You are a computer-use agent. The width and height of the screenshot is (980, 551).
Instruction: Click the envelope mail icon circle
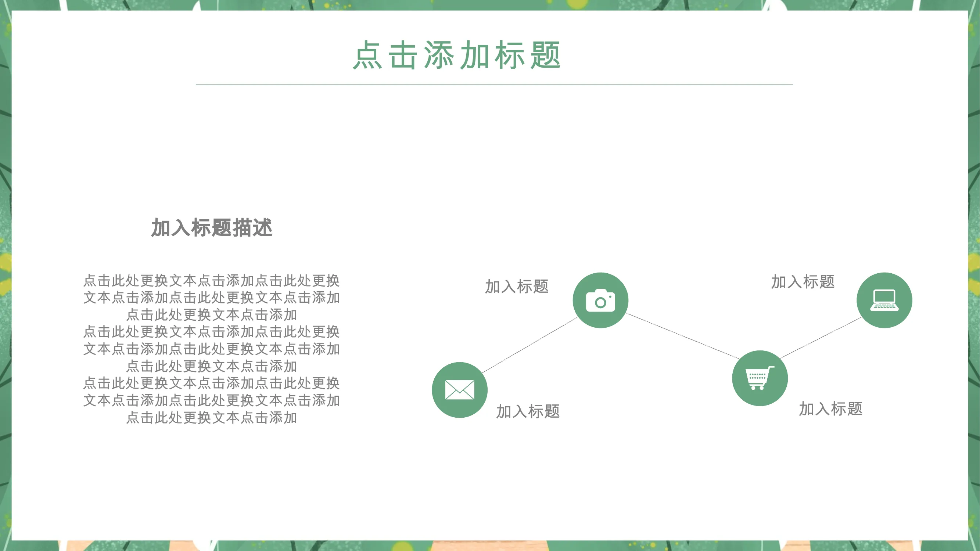[460, 390]
